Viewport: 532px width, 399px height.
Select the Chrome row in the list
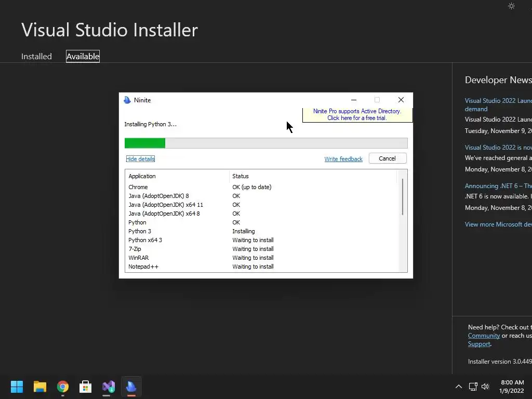point(261,187)
